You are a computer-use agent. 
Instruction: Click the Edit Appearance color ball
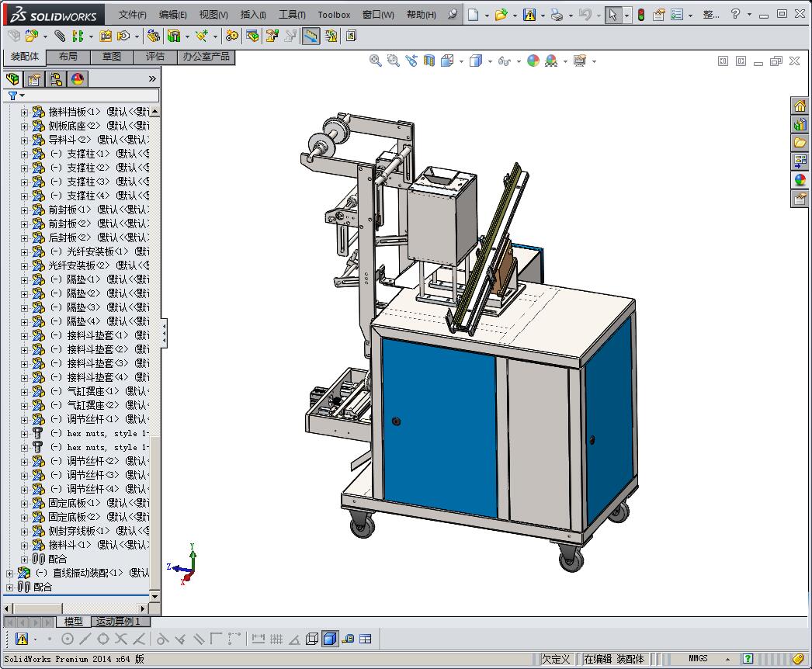(533, 61)
